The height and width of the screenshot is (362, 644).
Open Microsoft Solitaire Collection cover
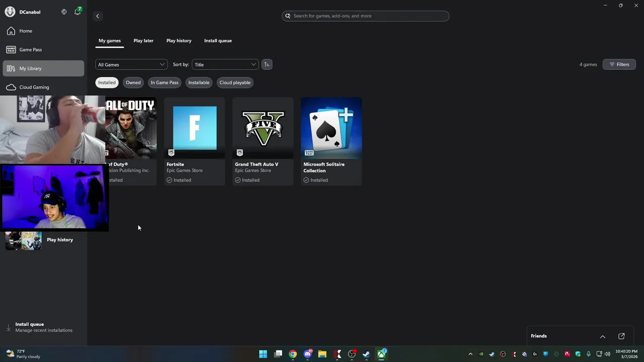(332, 128)
